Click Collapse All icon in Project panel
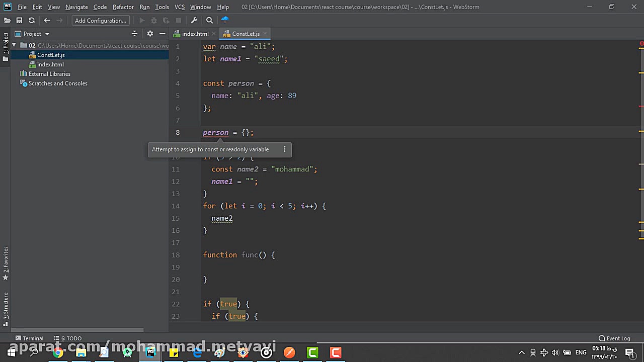Viewport: 644px width, 362px height. click(134, 34)
